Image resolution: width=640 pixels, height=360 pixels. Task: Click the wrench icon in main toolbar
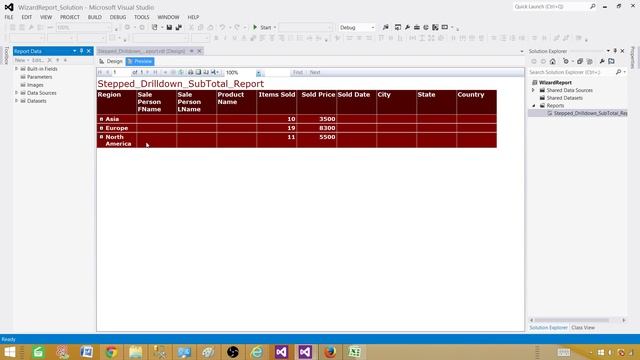pos(407,27)
